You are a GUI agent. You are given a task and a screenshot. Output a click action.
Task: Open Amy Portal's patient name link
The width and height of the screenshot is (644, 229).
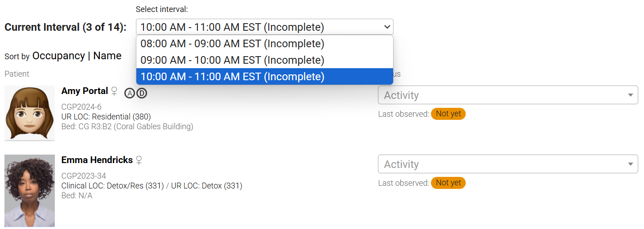pos(85,91)
